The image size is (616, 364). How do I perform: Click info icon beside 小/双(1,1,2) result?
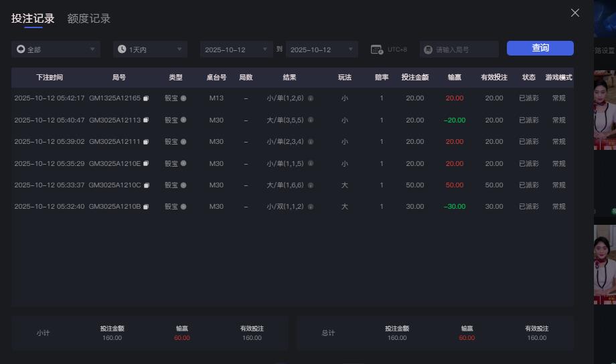(310, 207)
